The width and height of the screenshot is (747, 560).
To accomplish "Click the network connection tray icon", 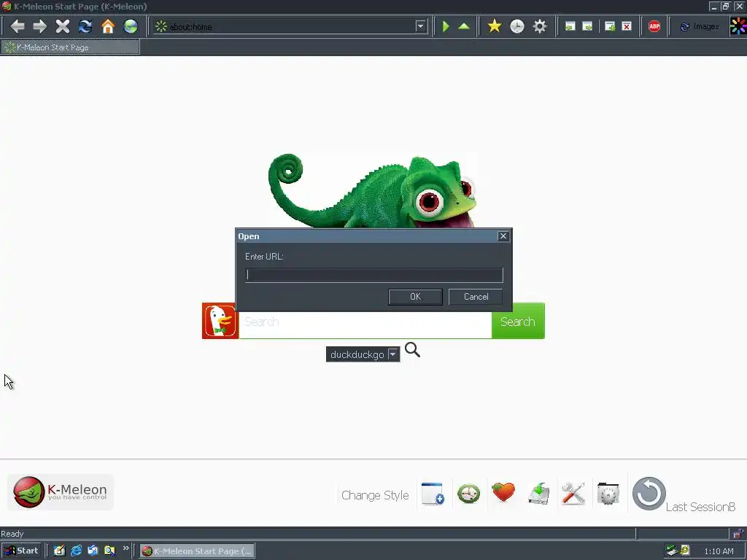I will tap(672, 551).
